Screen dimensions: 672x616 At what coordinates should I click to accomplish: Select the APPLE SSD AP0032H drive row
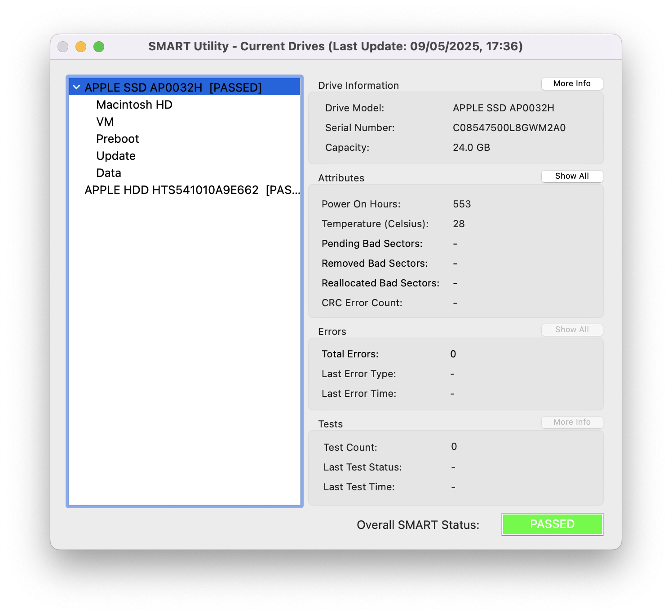pos(173,88)
